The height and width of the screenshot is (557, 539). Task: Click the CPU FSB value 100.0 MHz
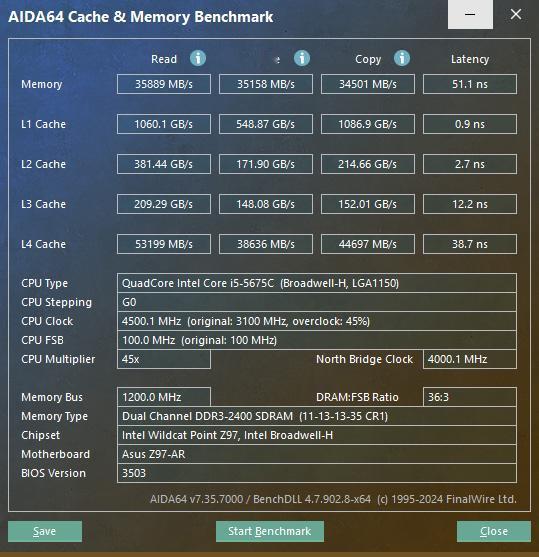pyautogui.click(x=317, y=340)
